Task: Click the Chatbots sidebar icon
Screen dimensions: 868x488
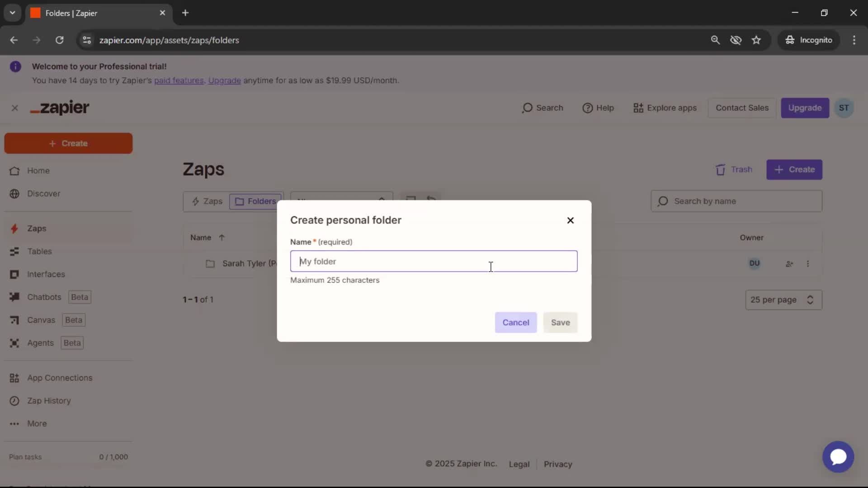Action: [14, 297]
